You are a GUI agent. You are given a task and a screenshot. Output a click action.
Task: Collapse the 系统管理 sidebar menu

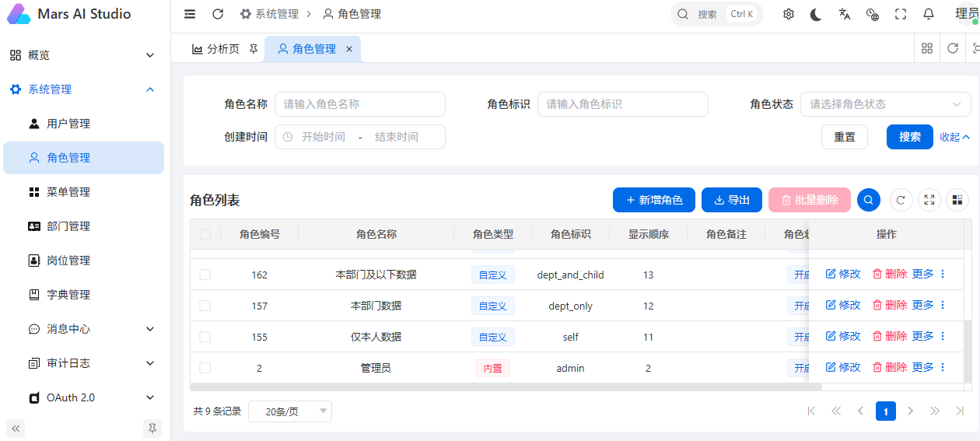[x=83, y=89]
